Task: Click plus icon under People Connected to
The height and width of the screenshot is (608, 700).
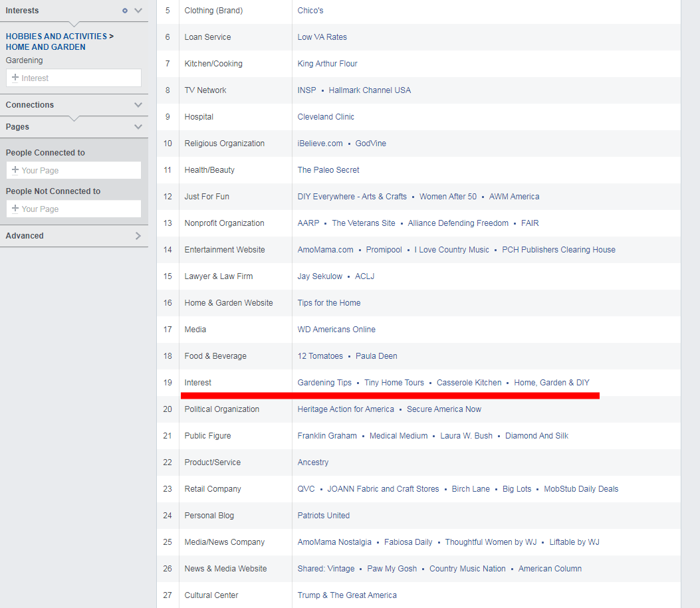Action: pyautogui.click(x=15, y=170)
